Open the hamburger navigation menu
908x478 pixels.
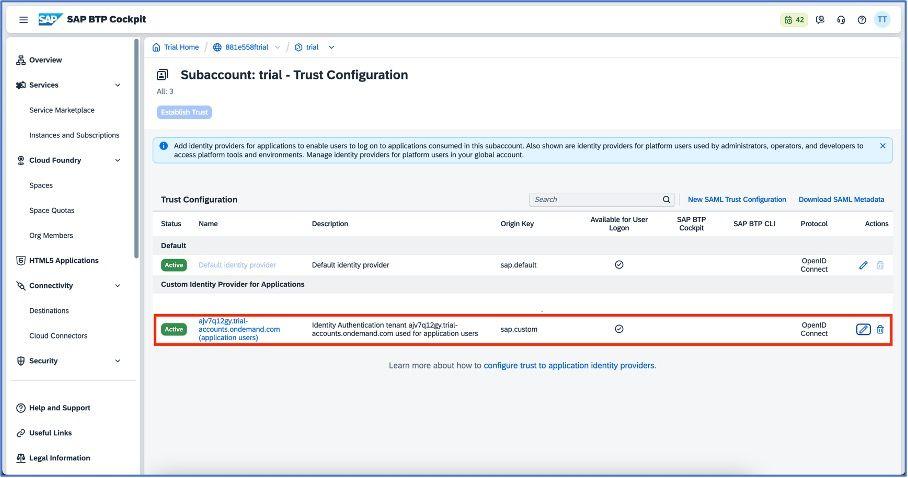point(23,20)
